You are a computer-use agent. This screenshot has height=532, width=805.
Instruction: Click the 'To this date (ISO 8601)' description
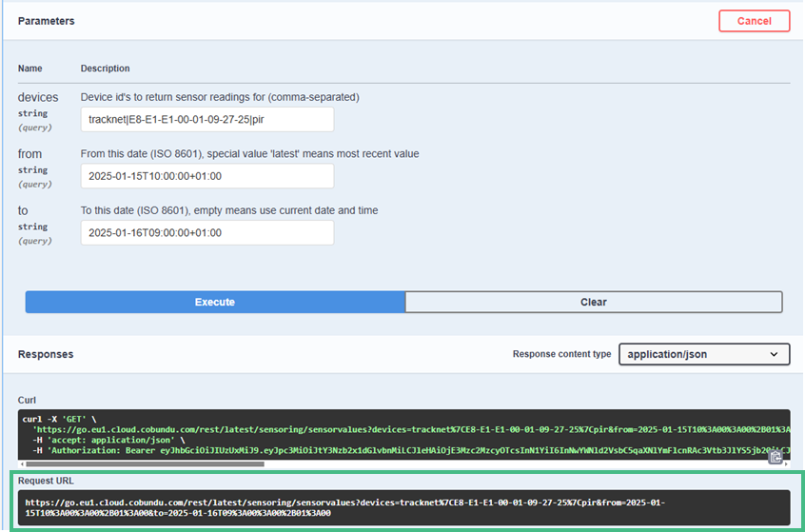(x=229, y=210)
